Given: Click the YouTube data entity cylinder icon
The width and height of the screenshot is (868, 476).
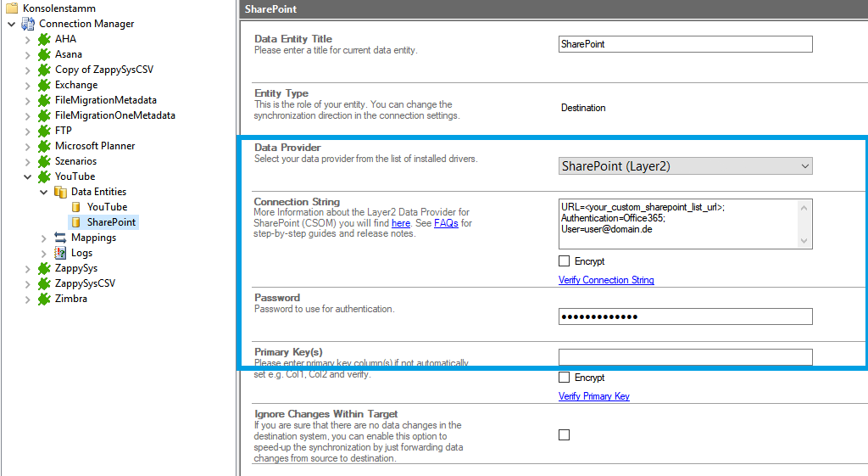Looking at the screenshot, I should 76,207.
